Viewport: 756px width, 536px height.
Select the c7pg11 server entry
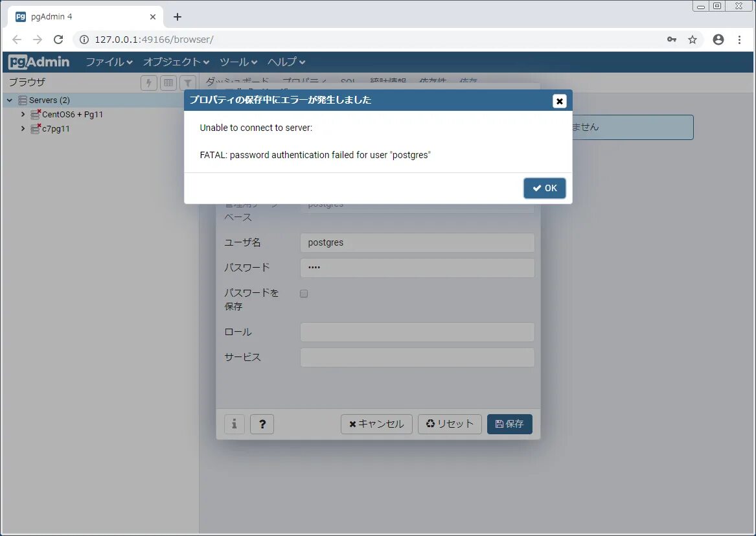point(56,129)
